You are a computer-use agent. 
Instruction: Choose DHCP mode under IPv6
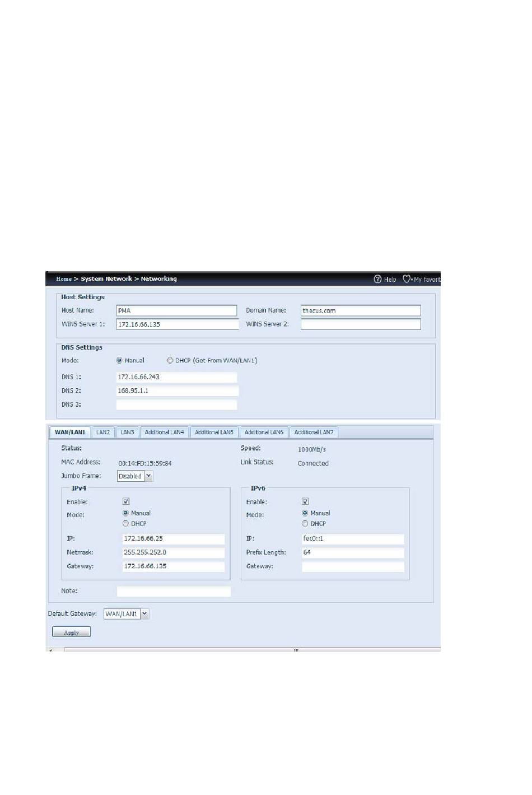click(305, 523)
